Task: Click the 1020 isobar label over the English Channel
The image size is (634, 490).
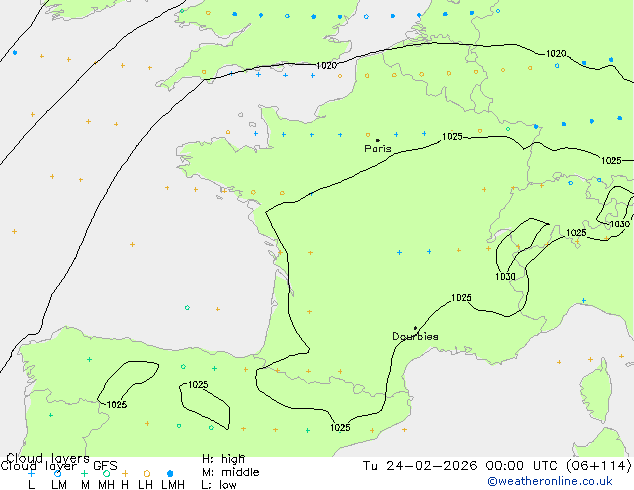Action: point(326,65)
